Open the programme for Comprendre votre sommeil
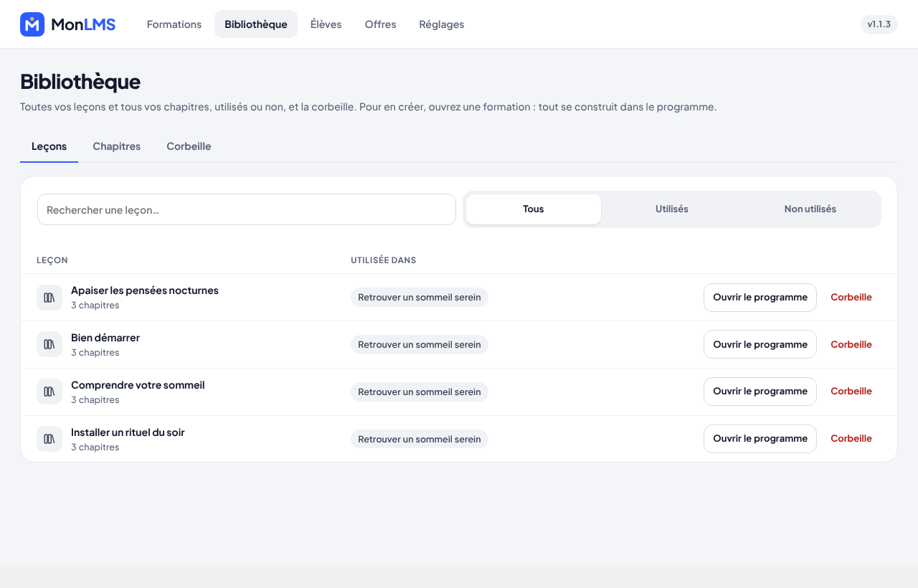Image resolution: width=918 pixels, height=588 pixels. (x=760, y=392)
